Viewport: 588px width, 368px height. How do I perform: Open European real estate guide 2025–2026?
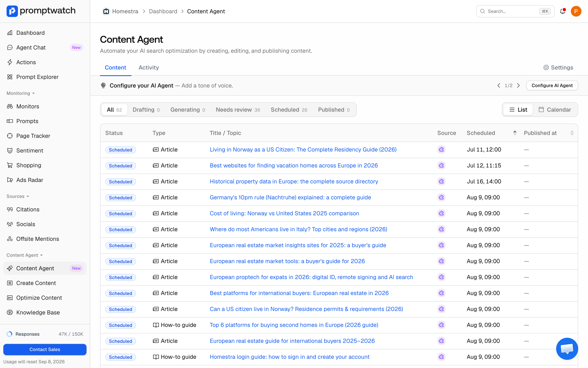[x=292, y=341]
